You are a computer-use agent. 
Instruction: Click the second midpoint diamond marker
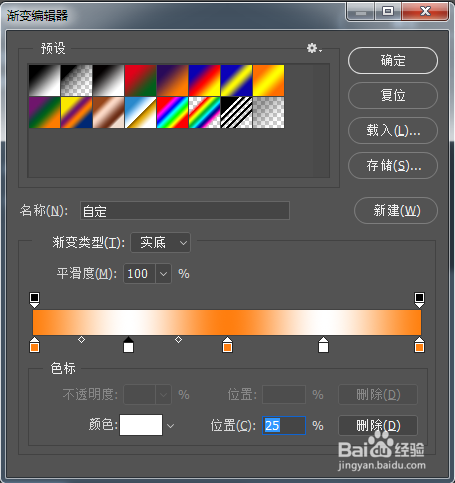178,340
